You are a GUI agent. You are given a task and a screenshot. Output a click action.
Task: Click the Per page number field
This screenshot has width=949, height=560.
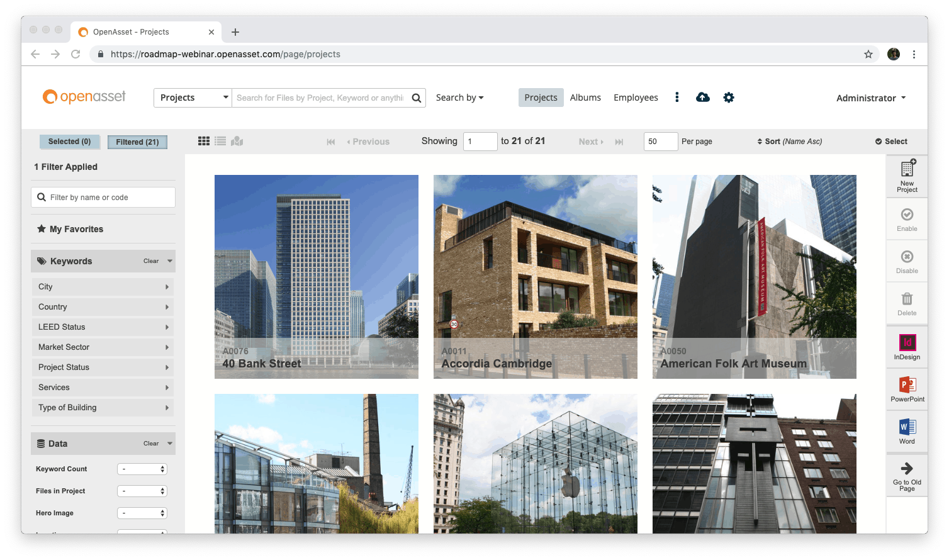[x=661, y=142]
